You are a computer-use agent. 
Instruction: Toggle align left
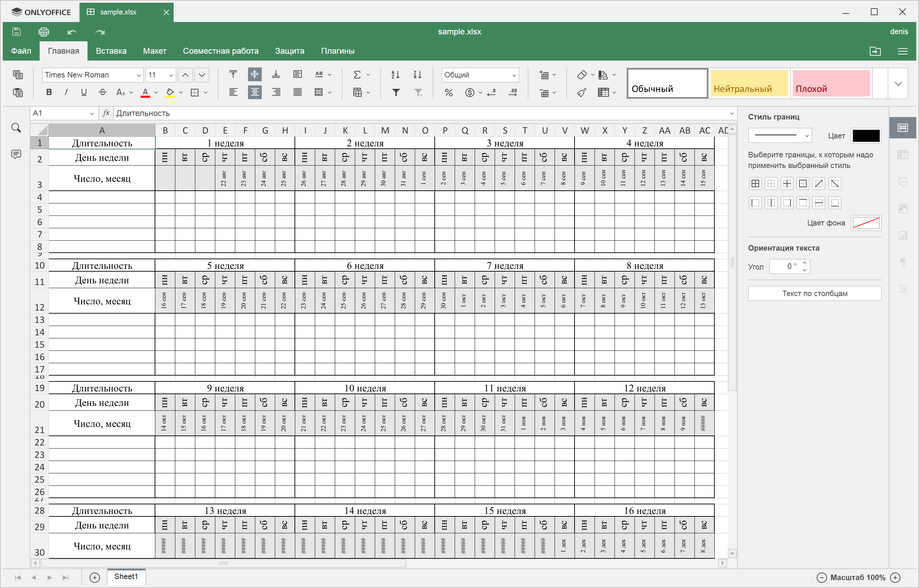[233, 92]
